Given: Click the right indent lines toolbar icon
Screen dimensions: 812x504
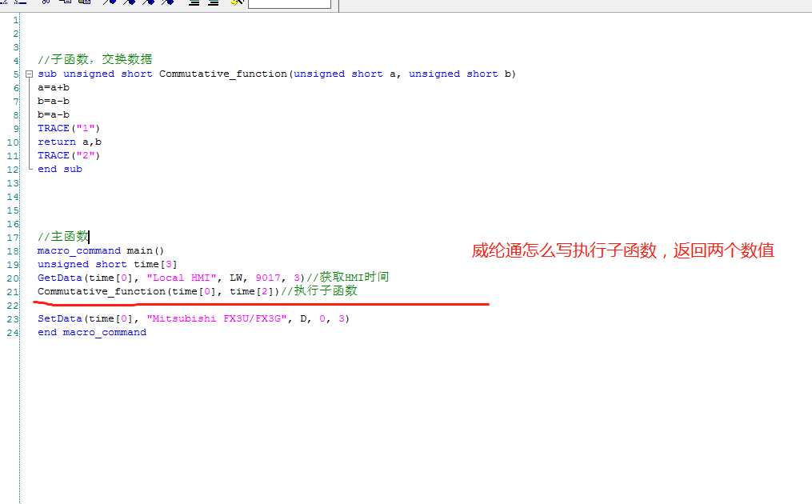Looking at the screenshot, I should (x=213, y=2).
